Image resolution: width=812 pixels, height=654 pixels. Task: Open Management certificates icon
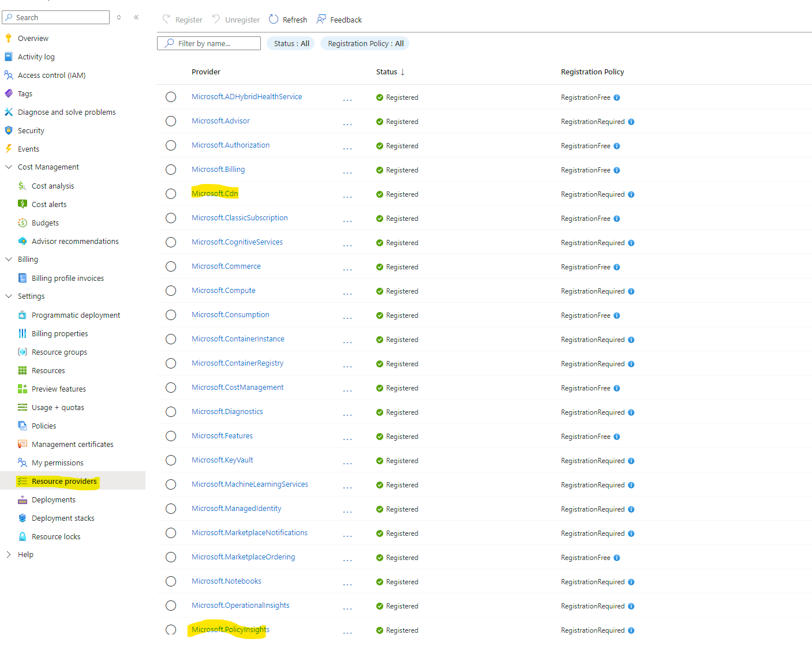point(23,444)
